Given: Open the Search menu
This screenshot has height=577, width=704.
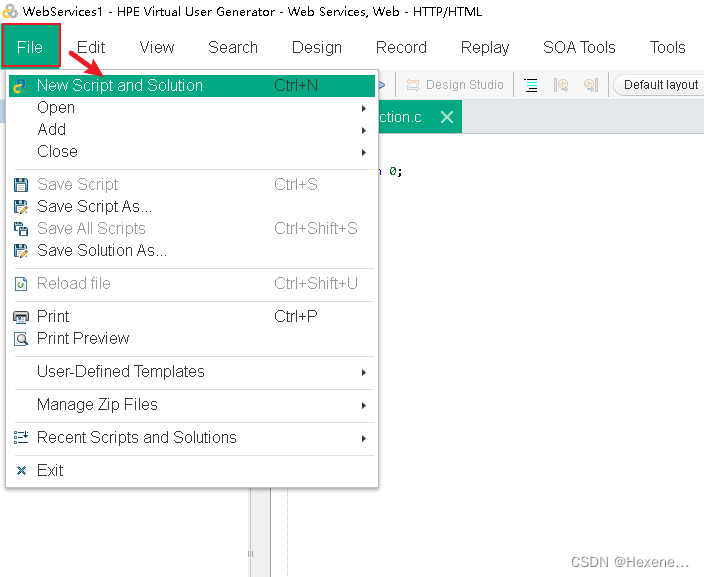Looking at the screenshot, I should 233,47.
